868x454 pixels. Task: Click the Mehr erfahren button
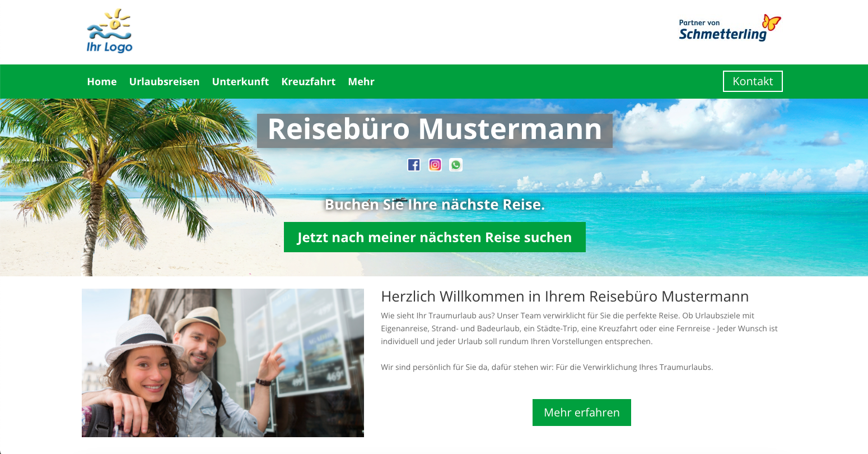582,413
